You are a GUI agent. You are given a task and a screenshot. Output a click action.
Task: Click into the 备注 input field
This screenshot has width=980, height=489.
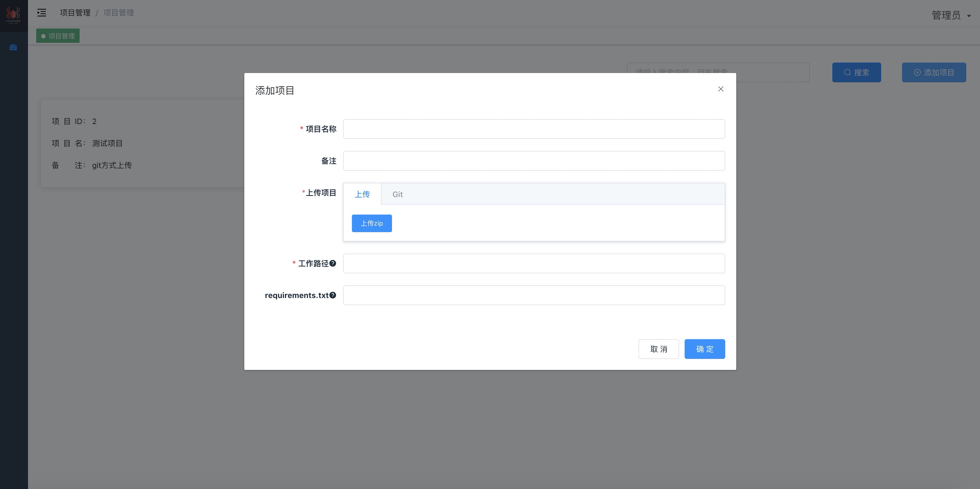[534, 161]
